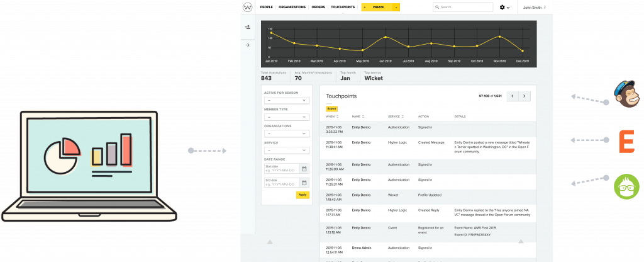644x262 pixels.
Task: Click the Dec 2019 chart data point
Action: pyautogui.click(x=523, y=51)
